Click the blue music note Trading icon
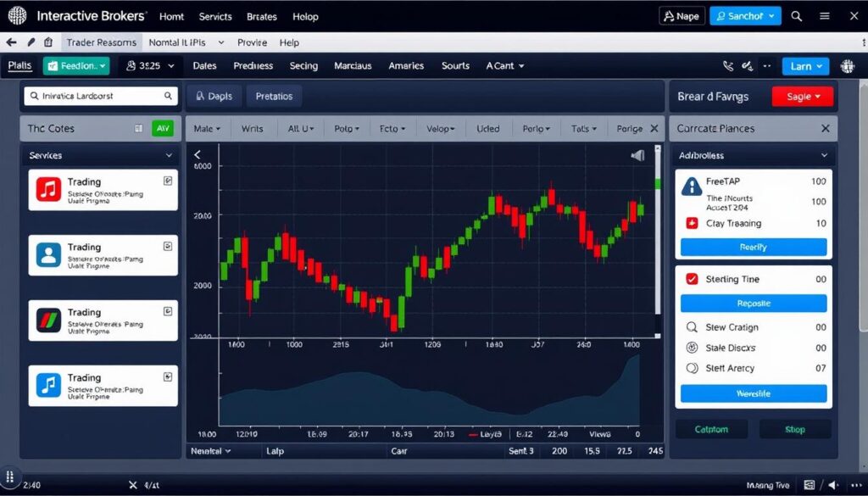This screenshot has width=868, height=496. [x=48, y=385]
